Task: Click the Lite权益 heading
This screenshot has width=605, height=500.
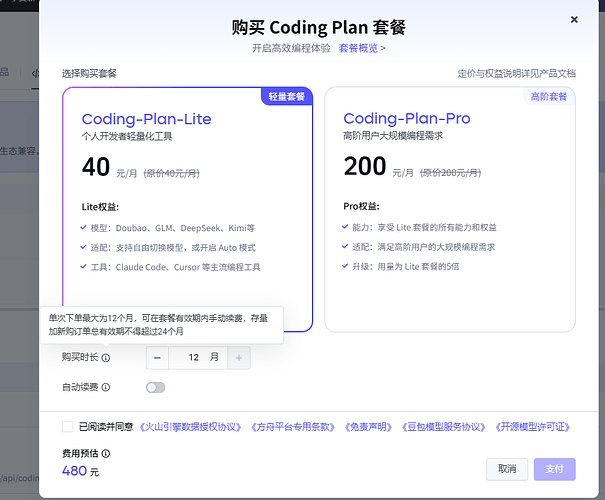Action: [100, 207]
